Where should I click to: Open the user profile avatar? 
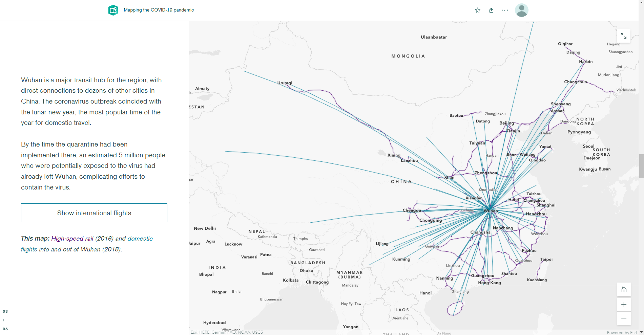point(522,10)
